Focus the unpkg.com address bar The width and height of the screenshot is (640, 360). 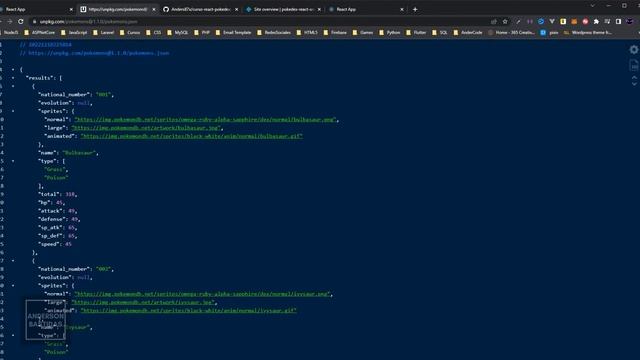tap(261, 21)
